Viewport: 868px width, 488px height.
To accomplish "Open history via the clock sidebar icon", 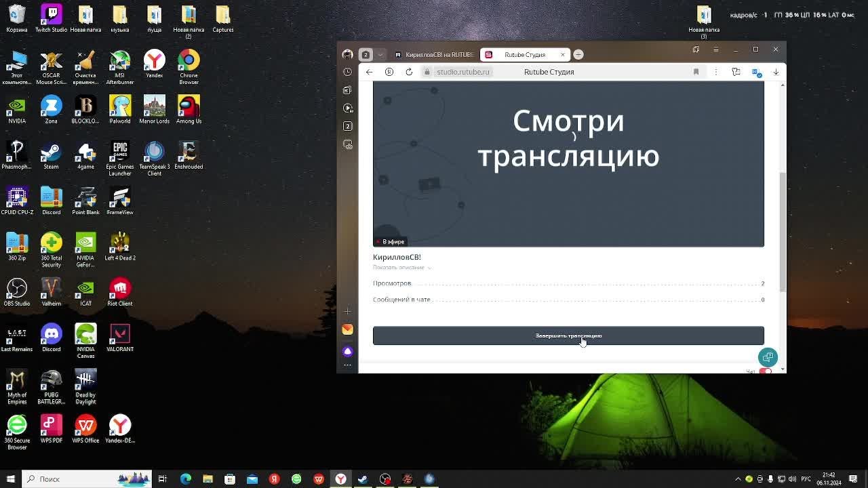I will pyautogui.click(x=348, y=72).
